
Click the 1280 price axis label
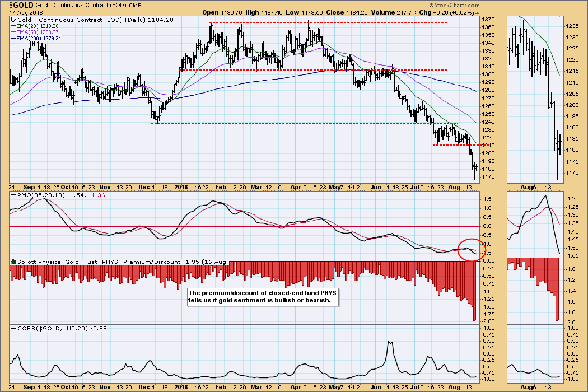488,90
